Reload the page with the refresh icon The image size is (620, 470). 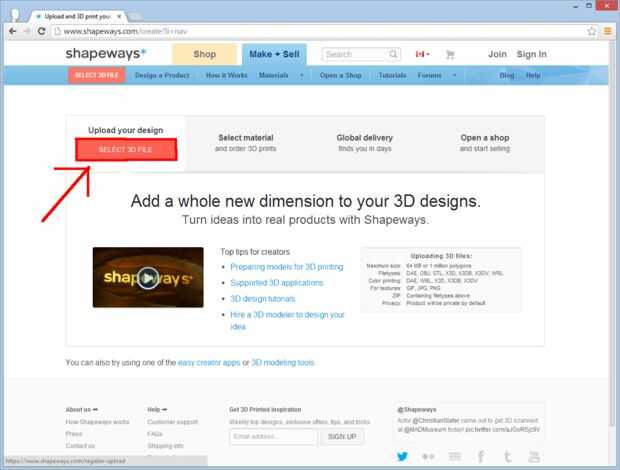pyautogui.click(x=41, y=31)
